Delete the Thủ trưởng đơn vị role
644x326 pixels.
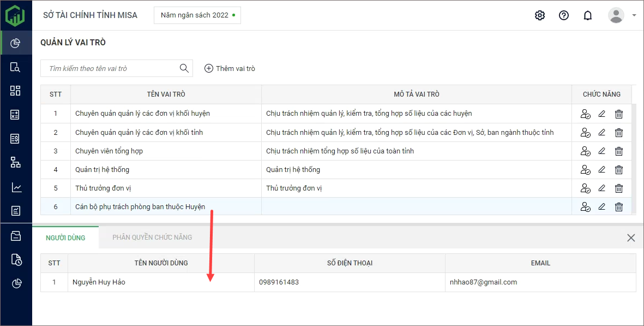(x=619, y=188)
